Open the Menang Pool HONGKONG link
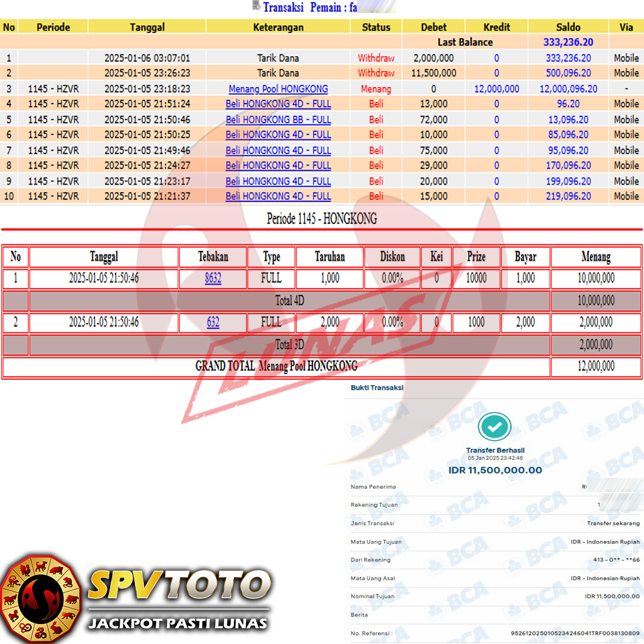Viewport: 644px width, 644px height. point(278,89)
